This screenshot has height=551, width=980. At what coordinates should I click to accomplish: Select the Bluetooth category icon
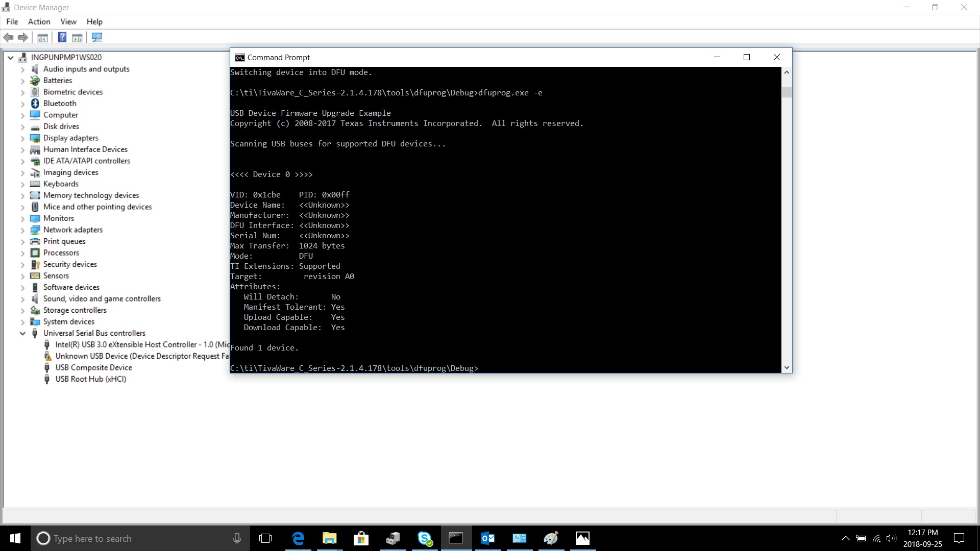(x=35, y=104)
